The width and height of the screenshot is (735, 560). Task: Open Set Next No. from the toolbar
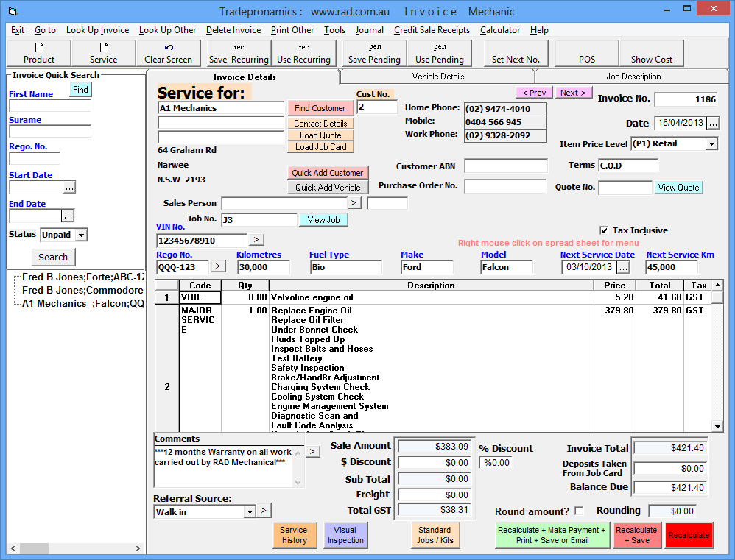(x=515, y=53)
